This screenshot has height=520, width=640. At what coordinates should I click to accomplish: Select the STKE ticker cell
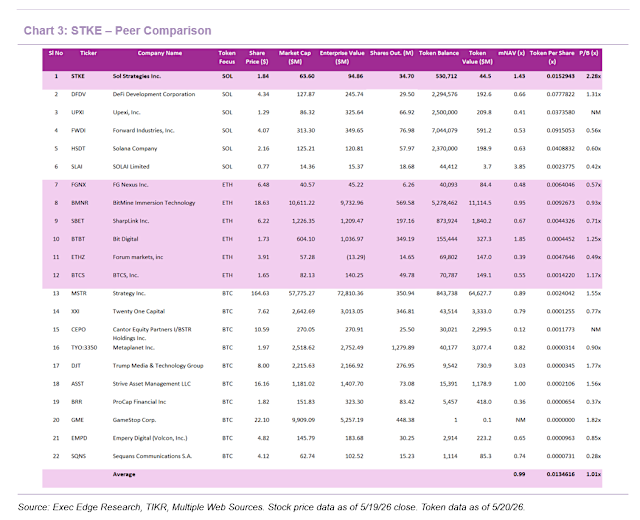78,76
